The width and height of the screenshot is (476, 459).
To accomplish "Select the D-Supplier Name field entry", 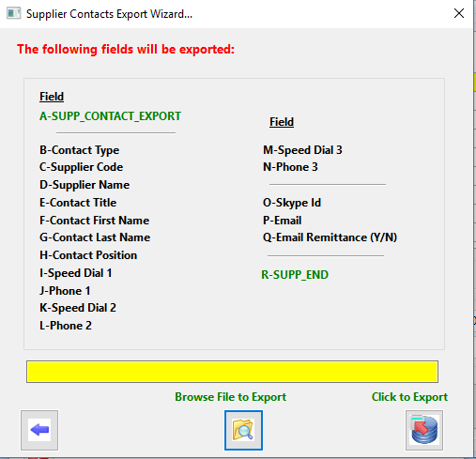I will click(x=84, y=185).
